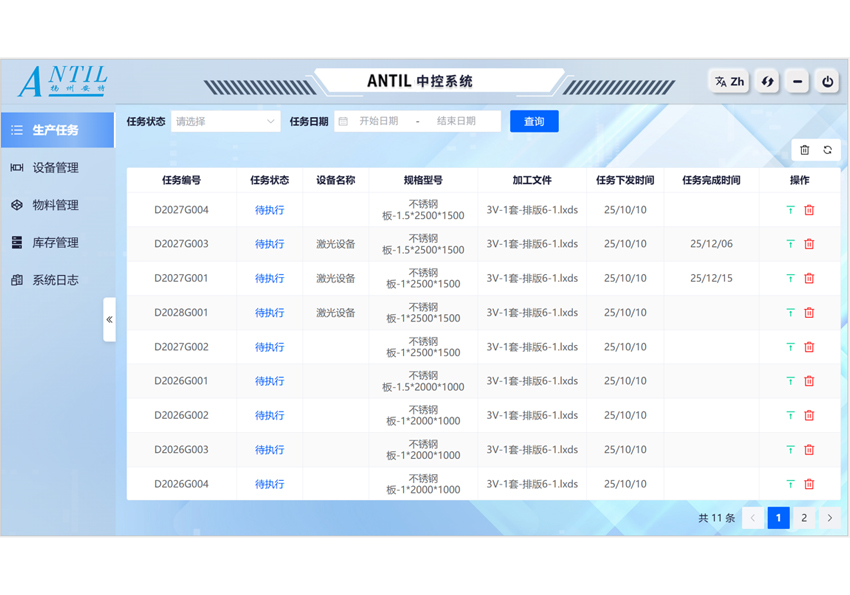This screenshot has width=850, height=595.
Task: Open 设备管理 in the sidebar
Action: [x=55, y=168]
